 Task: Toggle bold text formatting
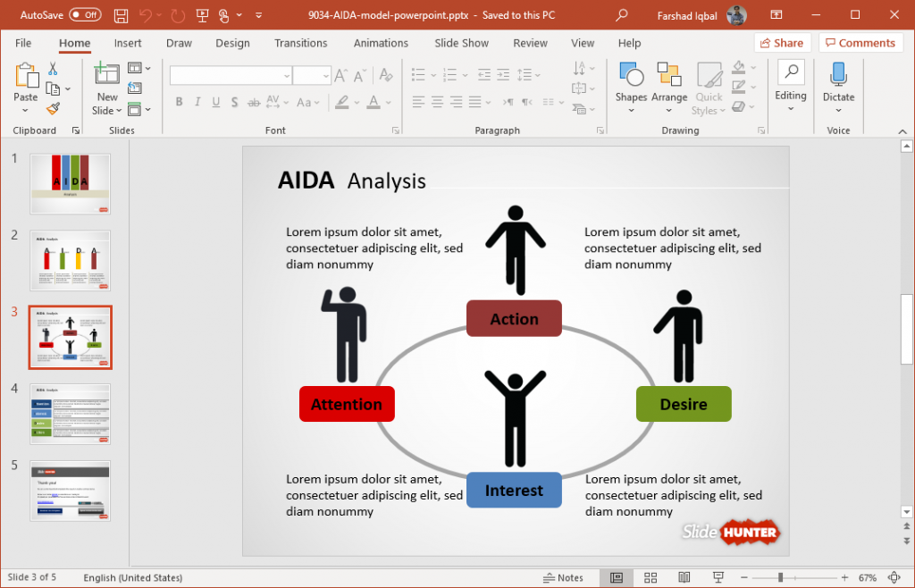(179, 104)
